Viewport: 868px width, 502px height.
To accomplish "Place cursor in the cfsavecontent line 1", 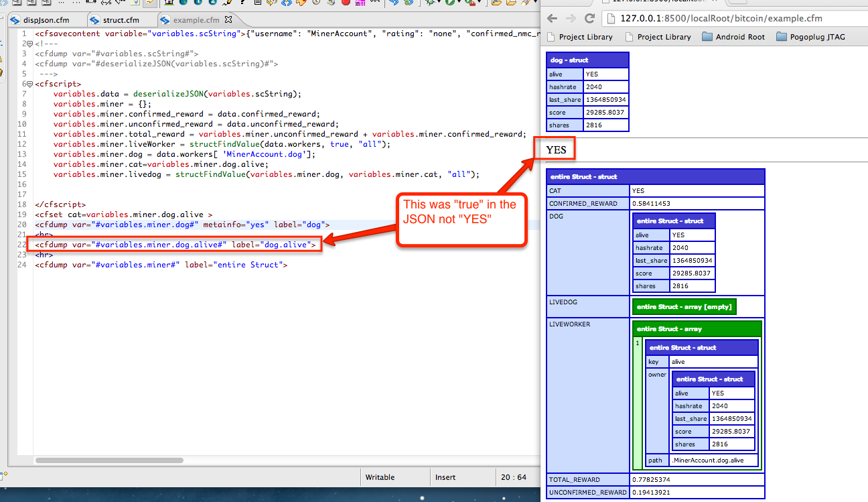I will coord(287,34).
